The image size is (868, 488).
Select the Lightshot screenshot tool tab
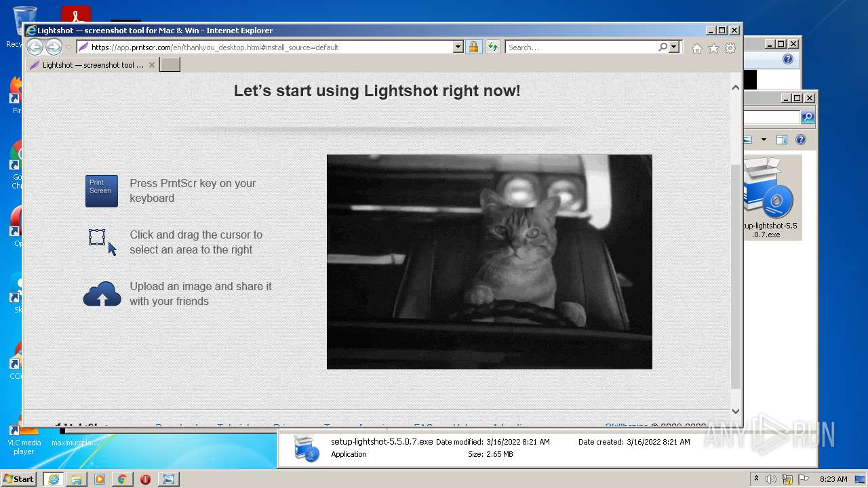click(92, 65)
